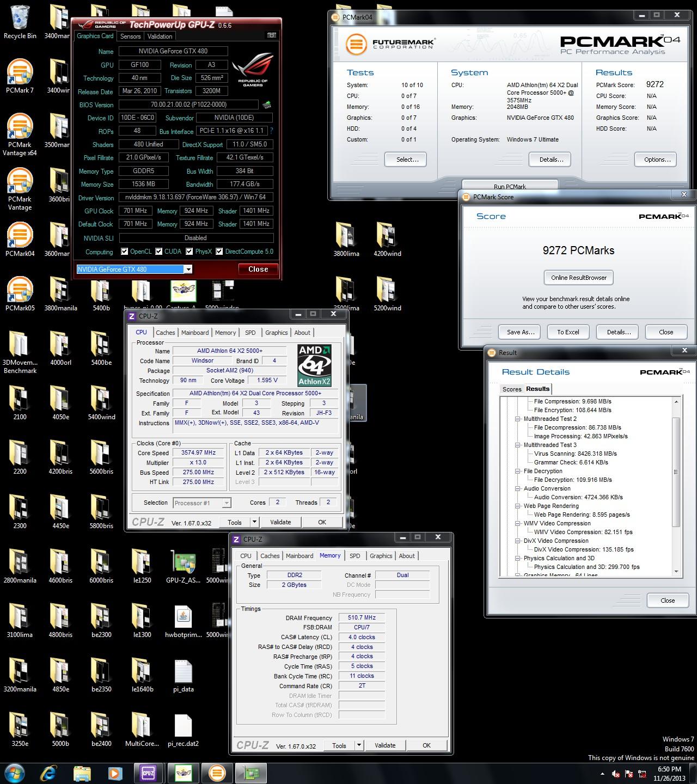697x784 pixels.
Task: Click the Online ResultBrowser button
Action: tap(579, 278)
